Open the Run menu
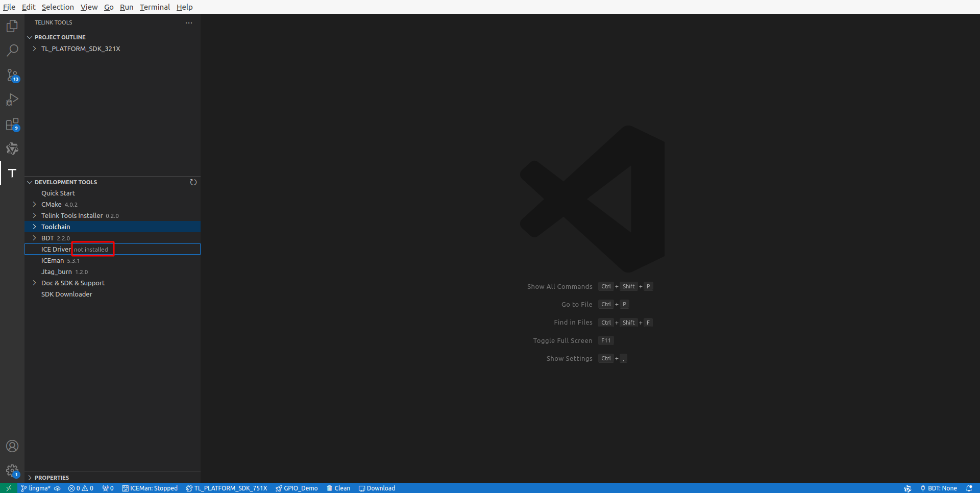Screen dimensions: 980x493 [x=126, y=7]
